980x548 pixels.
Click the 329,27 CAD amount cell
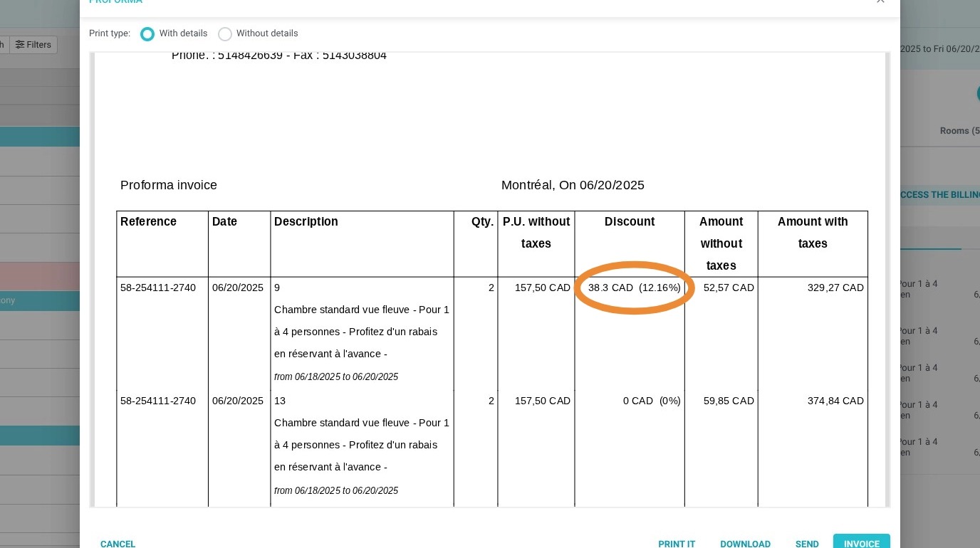[x=835, y=288]
